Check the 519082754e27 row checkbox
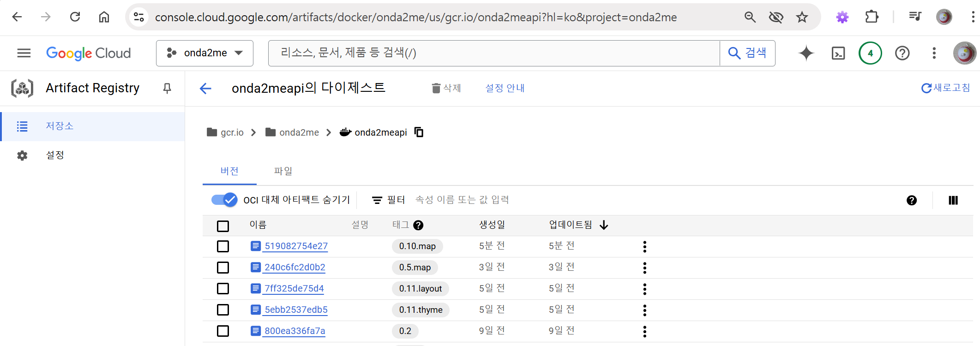The height and width of the screenshot is (346, 980). pos(223,246)
